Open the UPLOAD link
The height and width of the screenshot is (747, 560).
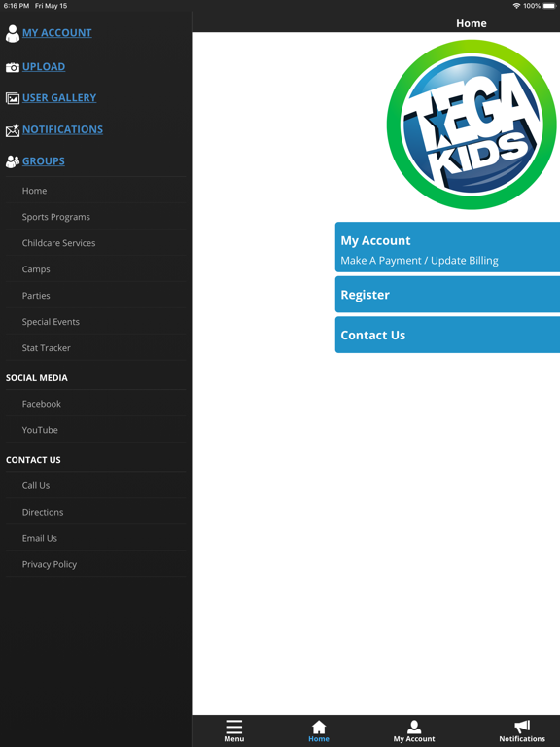(x=44, y=67)
